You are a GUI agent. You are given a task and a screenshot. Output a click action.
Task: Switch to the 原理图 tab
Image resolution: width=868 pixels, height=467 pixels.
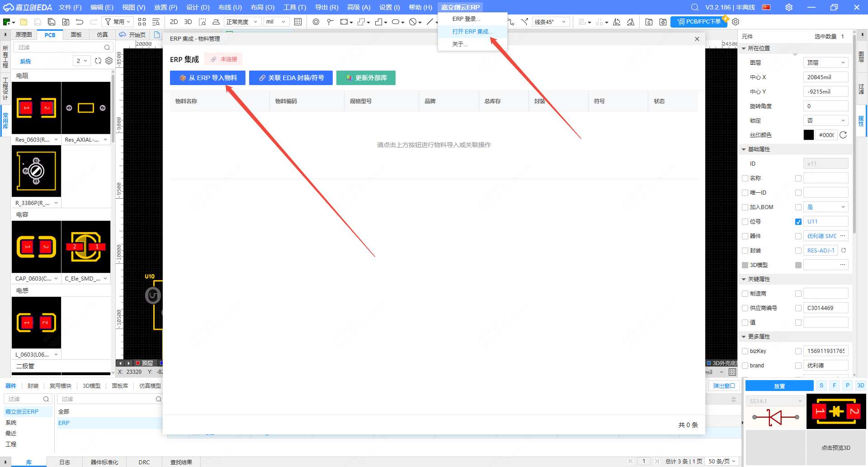[x=24, y=35]
